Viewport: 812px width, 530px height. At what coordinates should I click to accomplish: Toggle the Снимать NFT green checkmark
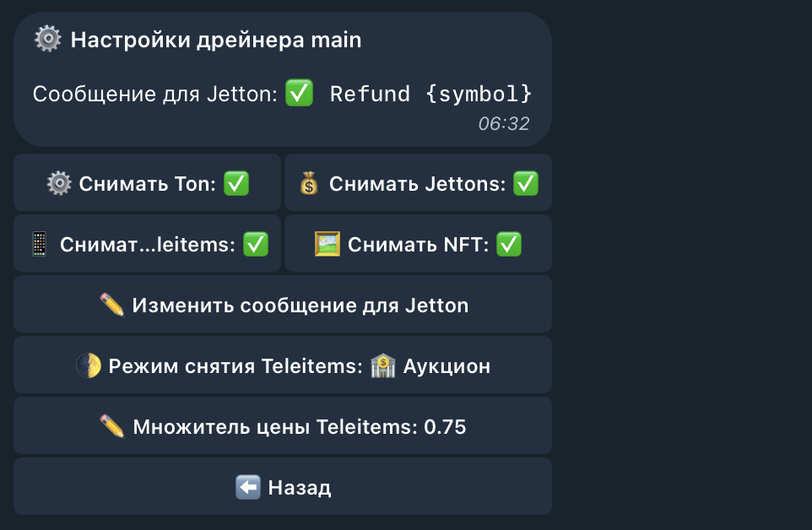[x=508, y=244]
